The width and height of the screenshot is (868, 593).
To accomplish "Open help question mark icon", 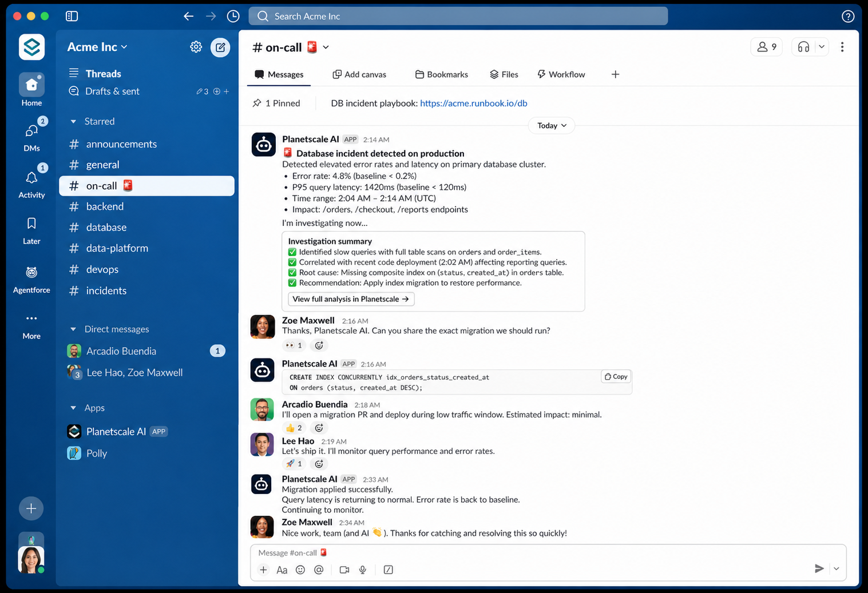I will 848,17.
